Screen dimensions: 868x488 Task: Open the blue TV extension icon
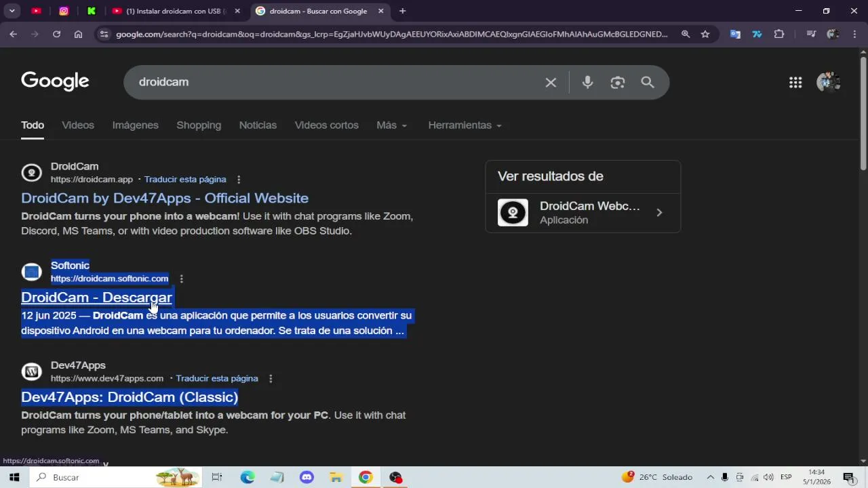pyautogui.click(x=757, y=34)
